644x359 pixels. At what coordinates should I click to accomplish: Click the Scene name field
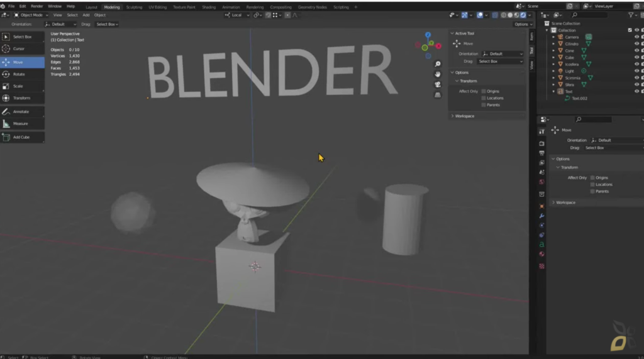[545, 6]
